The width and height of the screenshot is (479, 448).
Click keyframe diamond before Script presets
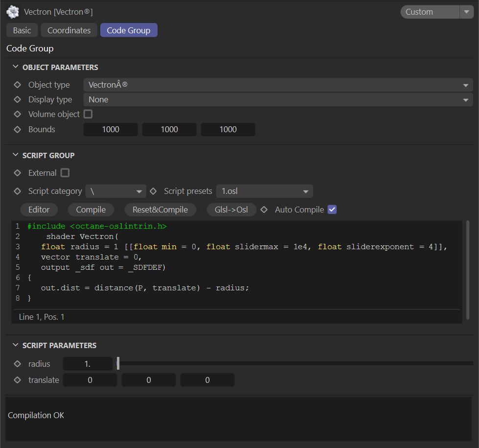pyautogui.click(x=153, y=191)
